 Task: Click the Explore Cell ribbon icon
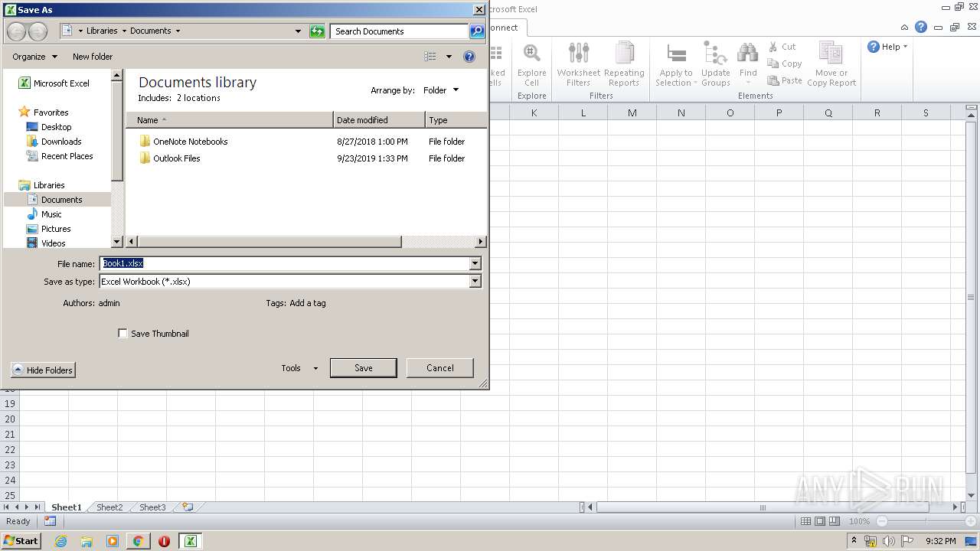click(x=531, y=65)
